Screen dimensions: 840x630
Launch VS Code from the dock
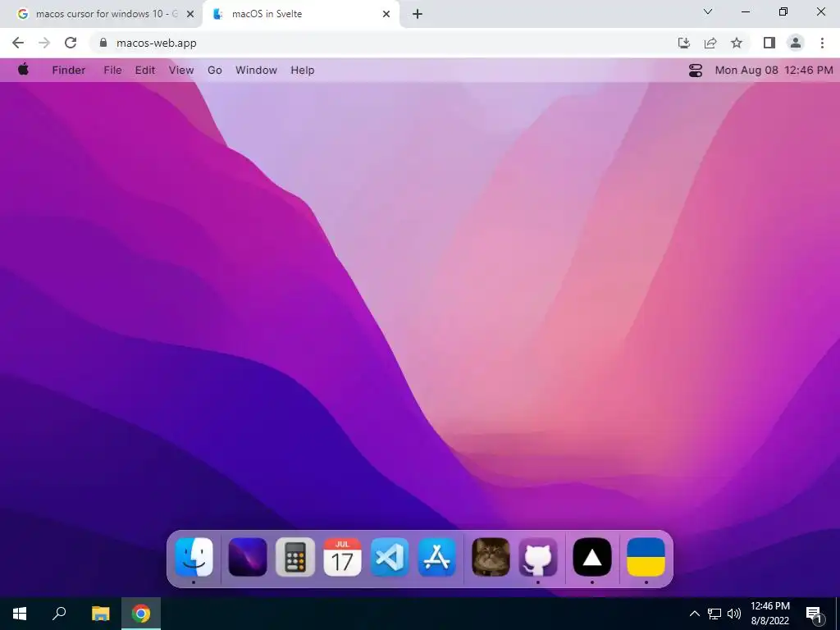tap(390, 557)
